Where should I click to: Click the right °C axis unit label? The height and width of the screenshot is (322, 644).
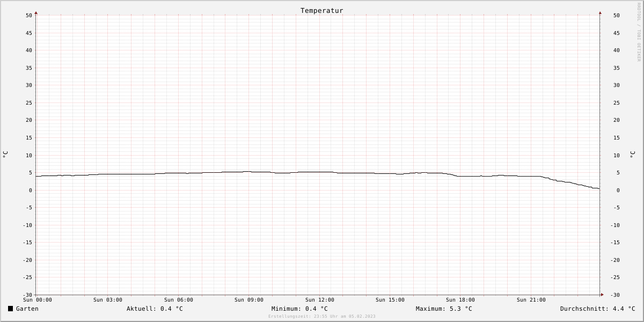pyautogui.click(x=632, y=154)
